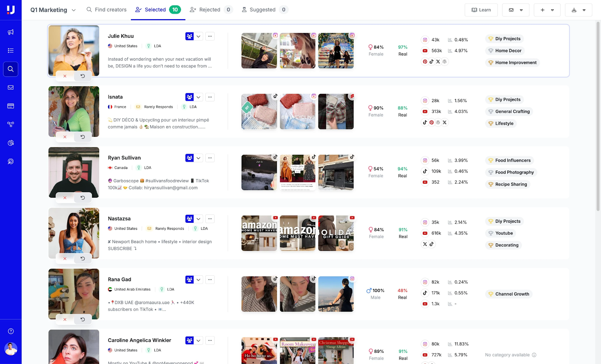Click the help question-mark icon at bottom left
The image size is (601, 364).
click(11, 331)
